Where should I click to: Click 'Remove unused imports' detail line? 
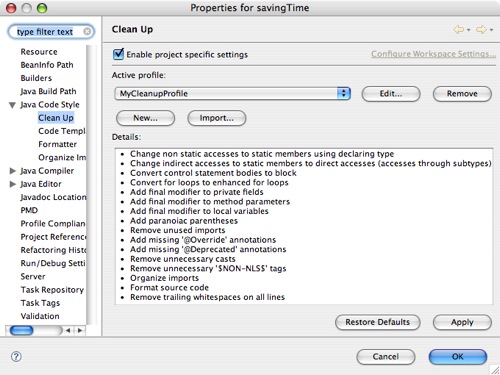pos(177,230)
